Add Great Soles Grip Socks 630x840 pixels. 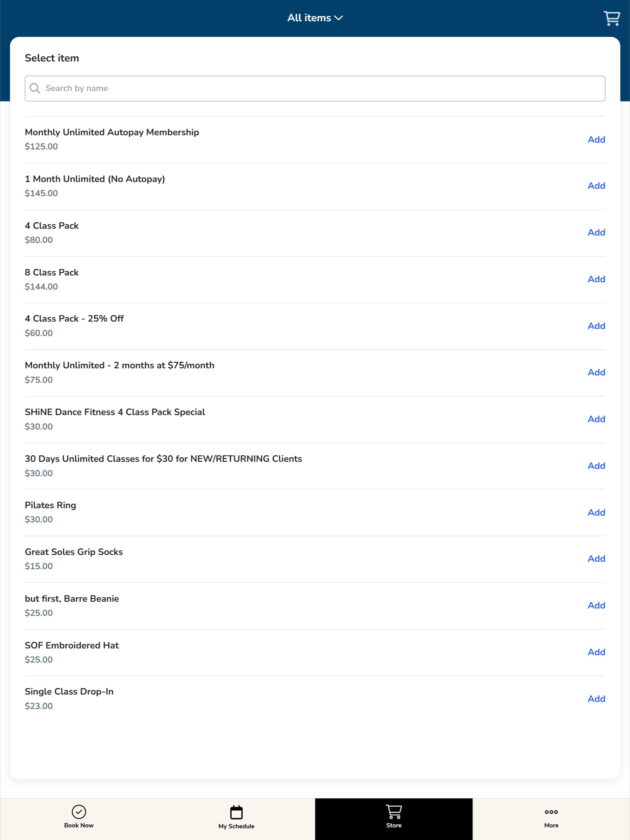pos(596,559)
